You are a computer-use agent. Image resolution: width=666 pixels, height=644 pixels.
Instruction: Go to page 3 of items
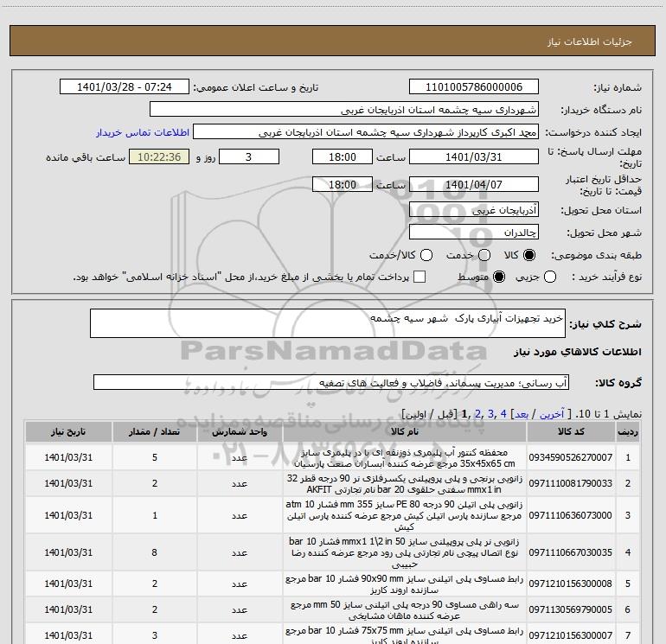pos(490,413)
